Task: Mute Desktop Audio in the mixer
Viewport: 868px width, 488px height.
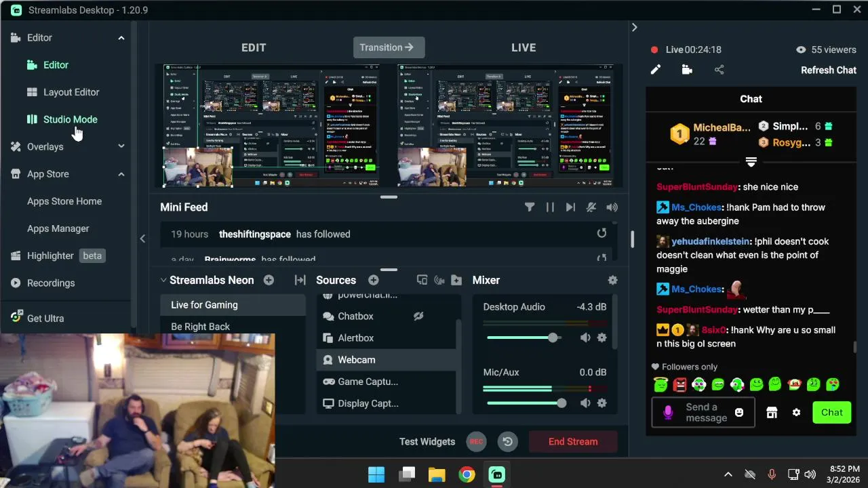Action: (x=585, y=338)
